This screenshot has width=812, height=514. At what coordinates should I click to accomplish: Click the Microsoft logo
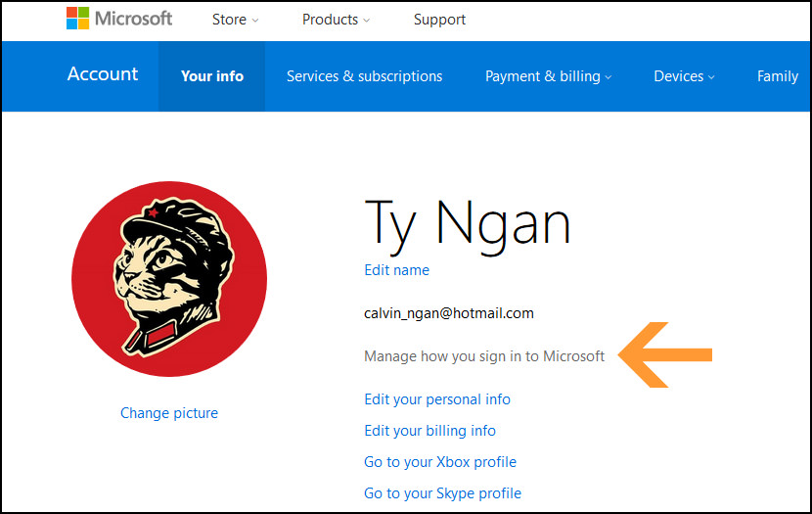click(x=119, y=19)
